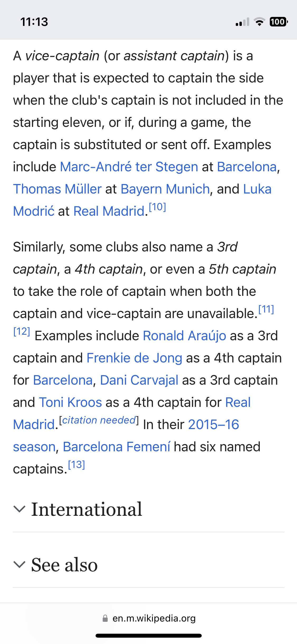297x644 pixels.
Task: Open the citation needed note
Action: 99,420
